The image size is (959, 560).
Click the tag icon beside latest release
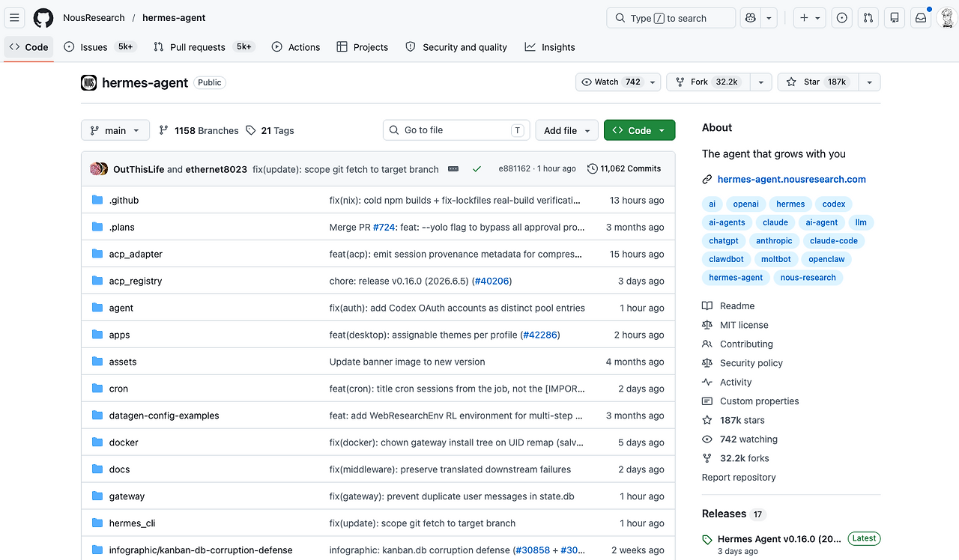[707, 539]
